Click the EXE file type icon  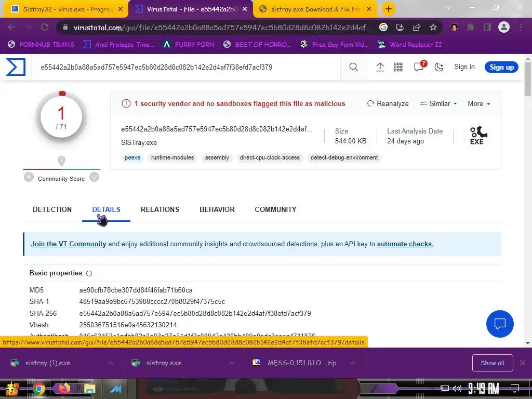coord(477,136)
